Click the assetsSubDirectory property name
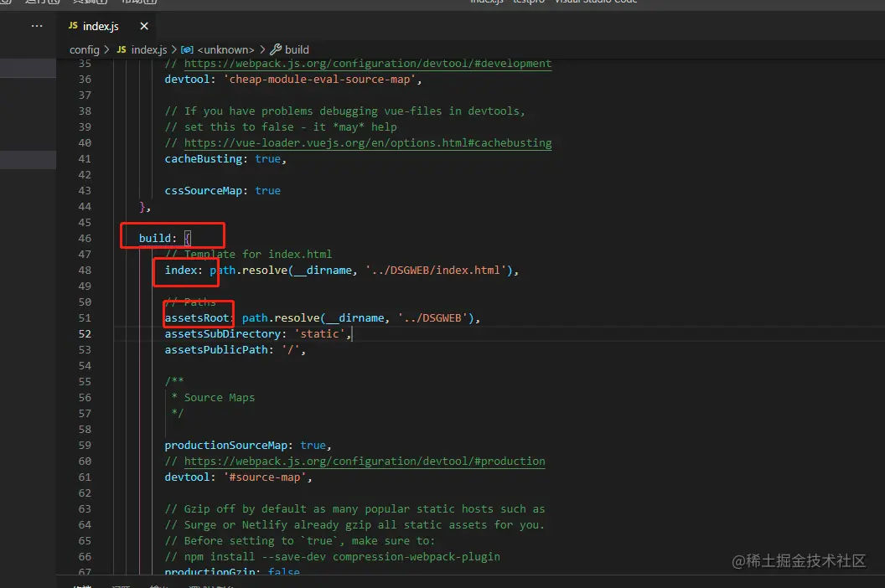 [222, 333]
